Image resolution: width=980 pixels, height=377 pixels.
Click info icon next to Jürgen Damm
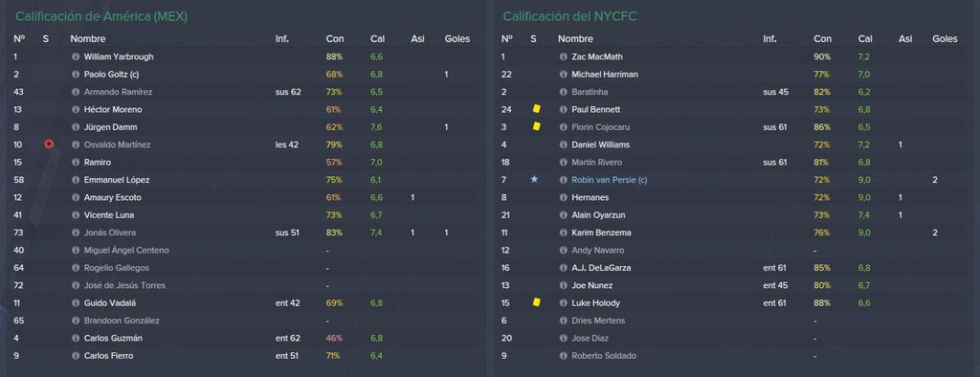point(76,127)
